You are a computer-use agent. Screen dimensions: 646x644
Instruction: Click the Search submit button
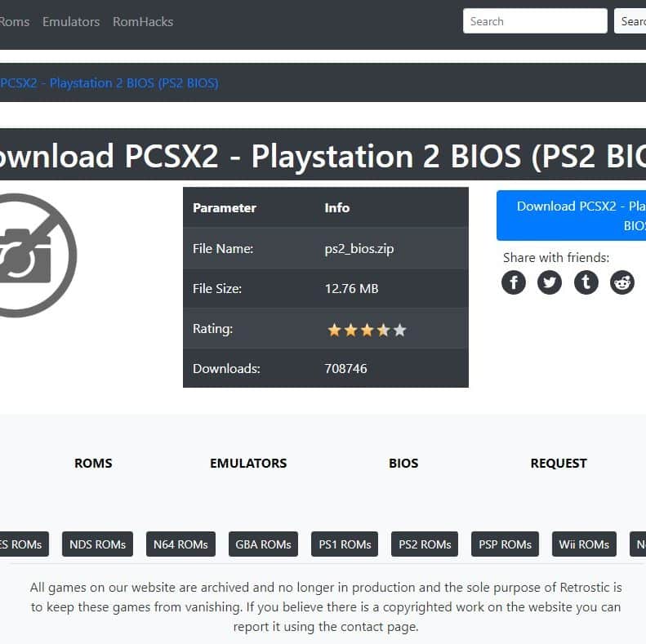coord(630,21)
